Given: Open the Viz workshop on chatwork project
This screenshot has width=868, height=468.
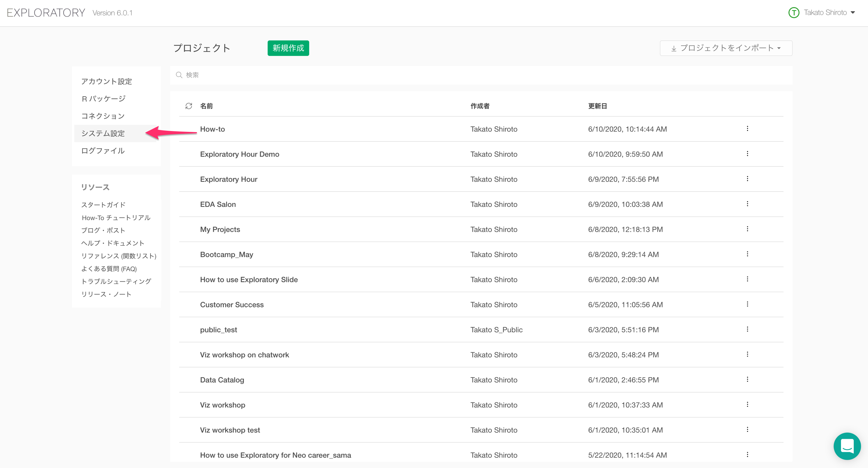Looking at the screenshot, I should pyautogui.click(x=244, y=355).
